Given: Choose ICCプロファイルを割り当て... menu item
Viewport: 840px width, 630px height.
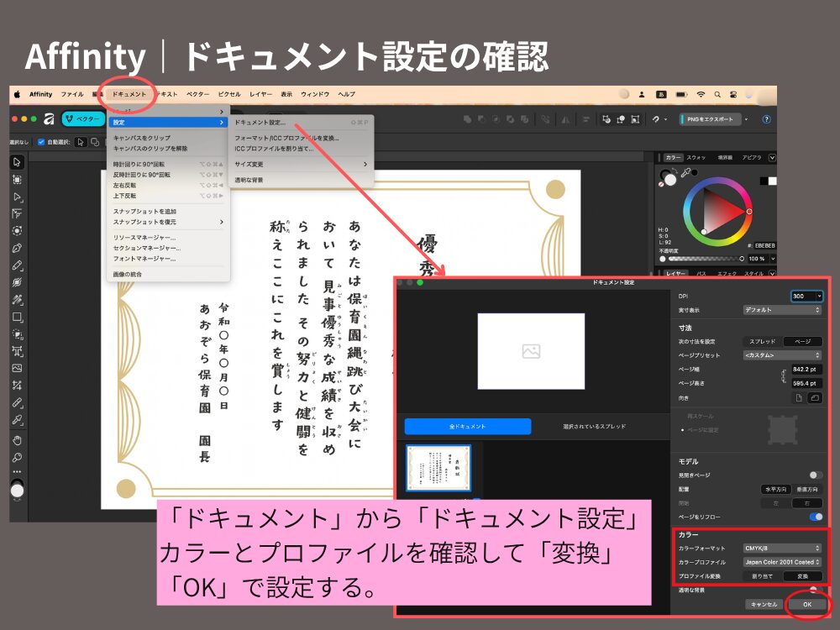Looking at the screenshot, I should click(301, 149).
